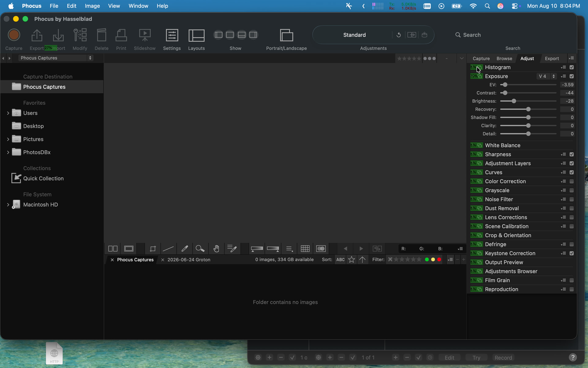This screenshot has height=368, width=588.
Task: Expand the PhotosDBx folder
Action: [x=8, y=152]
